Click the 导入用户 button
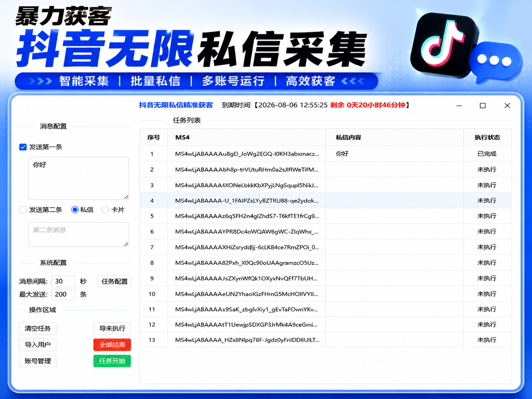Screen dimensions: 532x399 (x=38, y=345)
